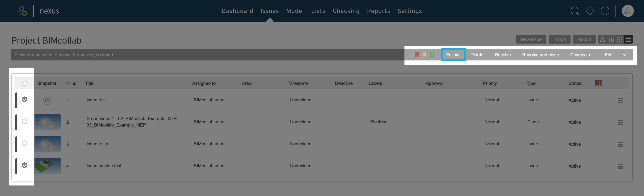The width and height of the screenshot is (644, 196).
Task: Open the help question mark icon
Action: (x=605, y=11)
